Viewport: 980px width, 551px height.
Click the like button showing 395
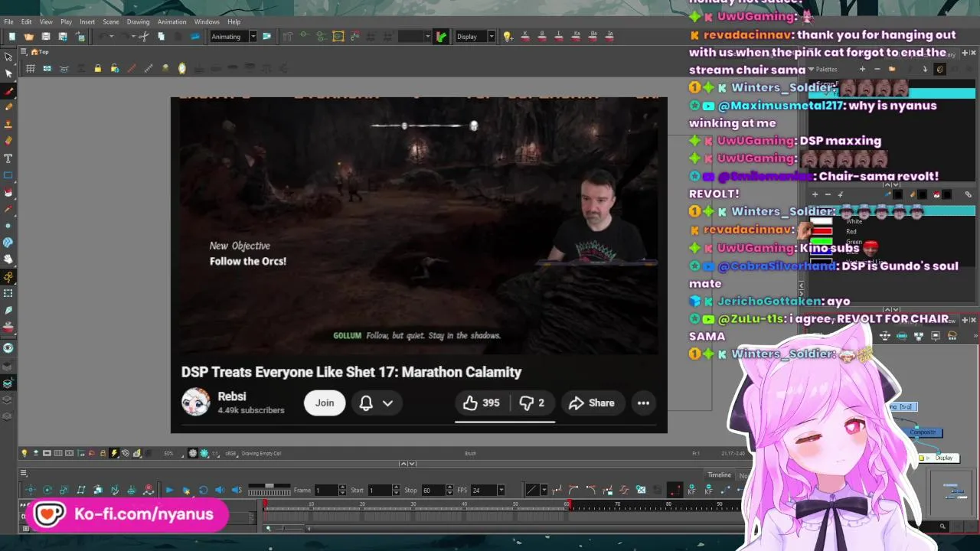(481, 403)
